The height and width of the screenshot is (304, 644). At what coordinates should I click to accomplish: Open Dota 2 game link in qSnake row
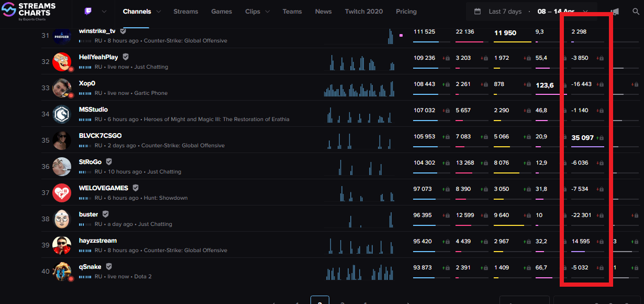143,277
